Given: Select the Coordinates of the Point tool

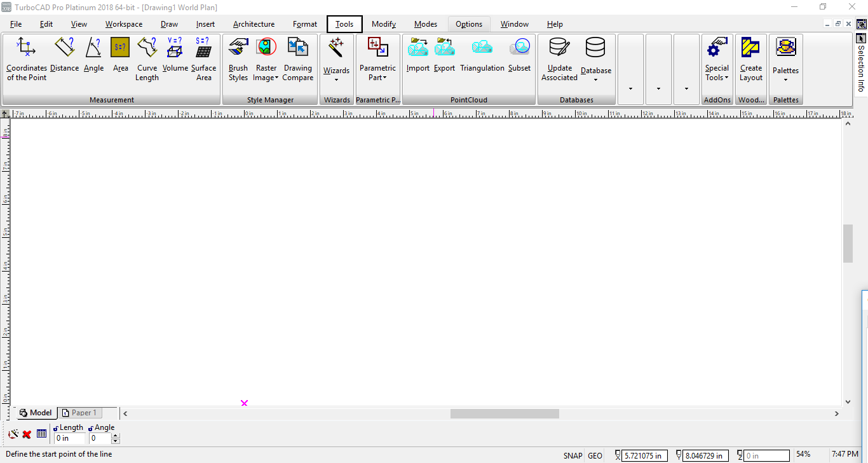Looking at the screenshot, I should pyautogui.click(x=27, y=59).
